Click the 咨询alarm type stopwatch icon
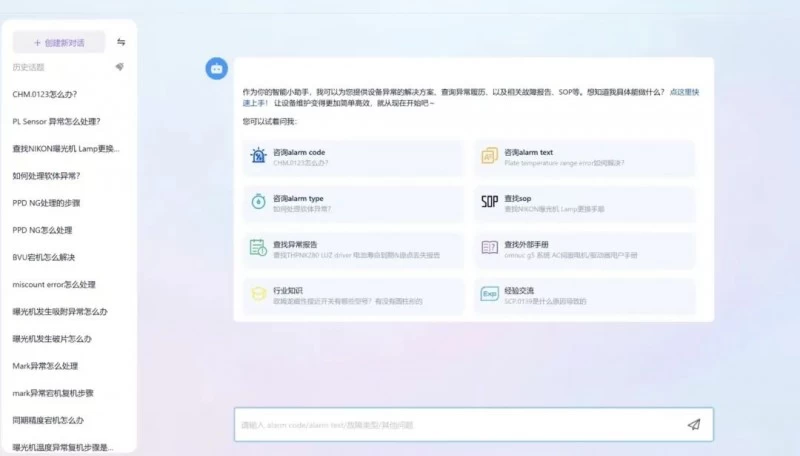 (257, 202)
